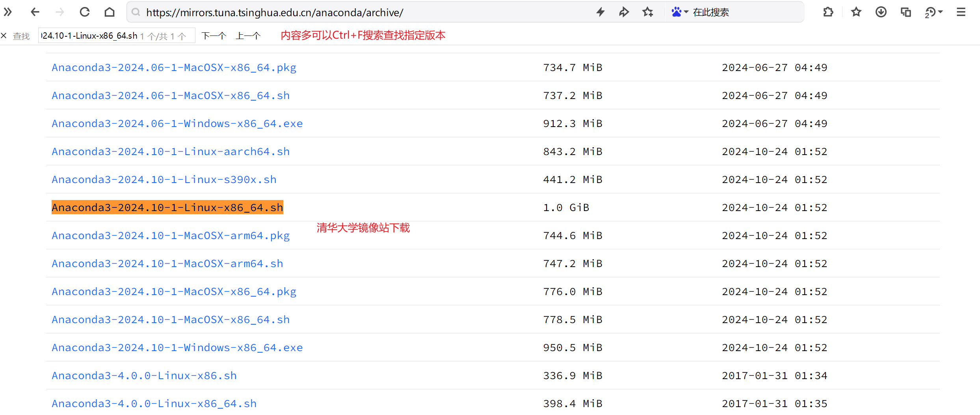Image resolution: width=980 pixels, height=415 pixels.
Task: Select the 912.3 MiB size text
Action: [573, 123]
